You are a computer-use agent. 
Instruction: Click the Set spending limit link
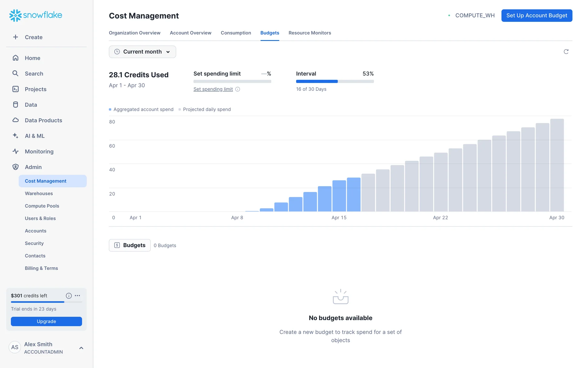pyautogui.click(x=213, y=89)
